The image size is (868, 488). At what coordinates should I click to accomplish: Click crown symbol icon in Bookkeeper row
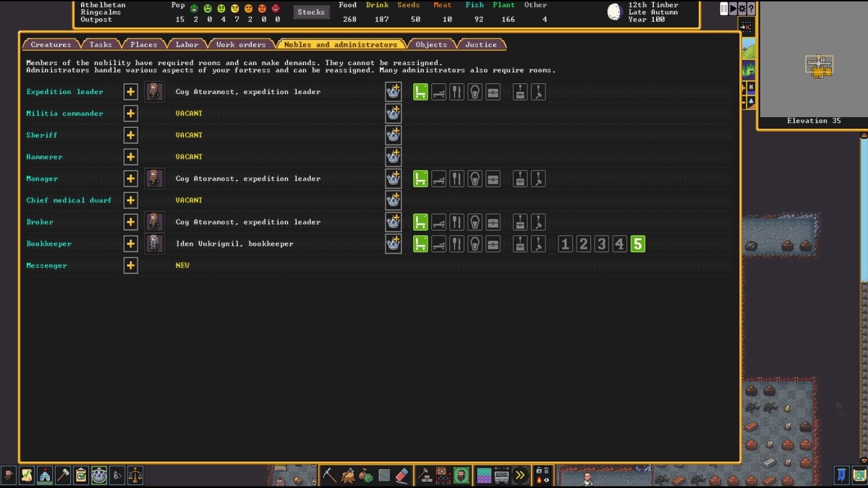[393, 244]
